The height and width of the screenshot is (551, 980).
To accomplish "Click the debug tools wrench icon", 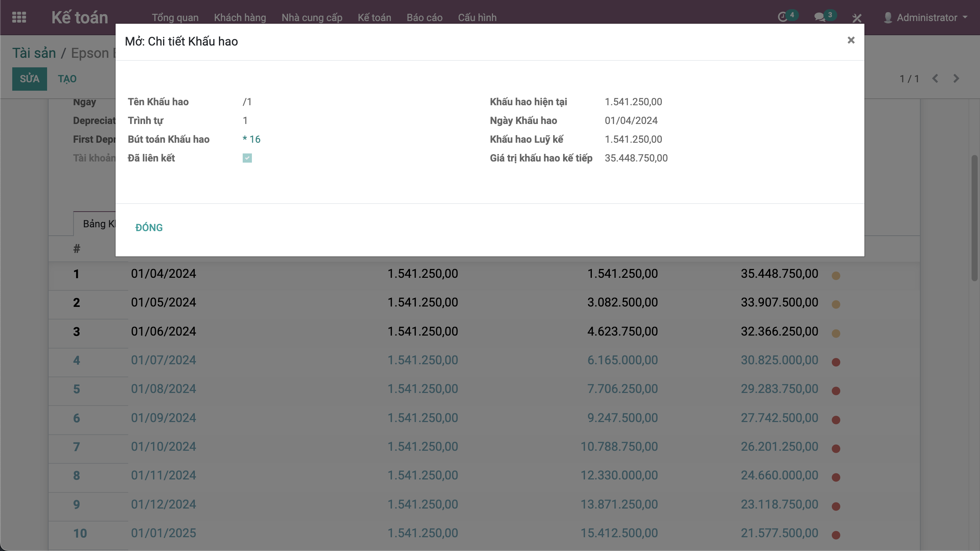I will pyautogui.click(x=857, y=18).
